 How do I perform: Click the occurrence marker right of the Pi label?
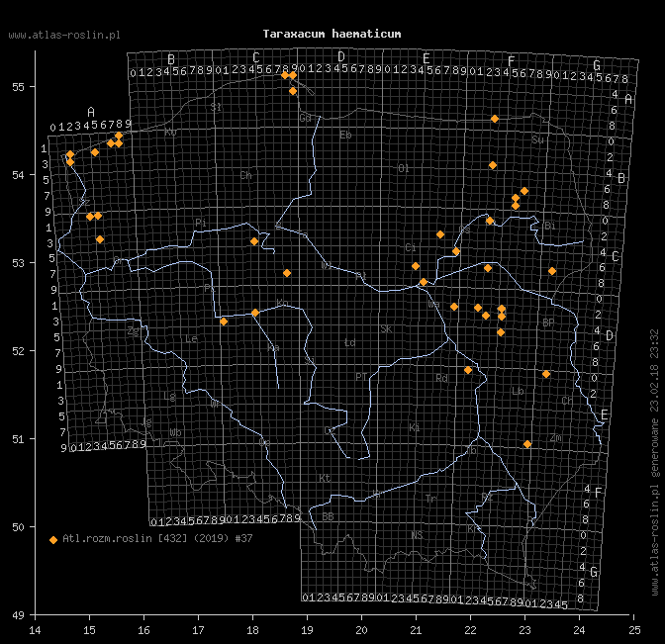pyautogui.click(x=254, y=241)
